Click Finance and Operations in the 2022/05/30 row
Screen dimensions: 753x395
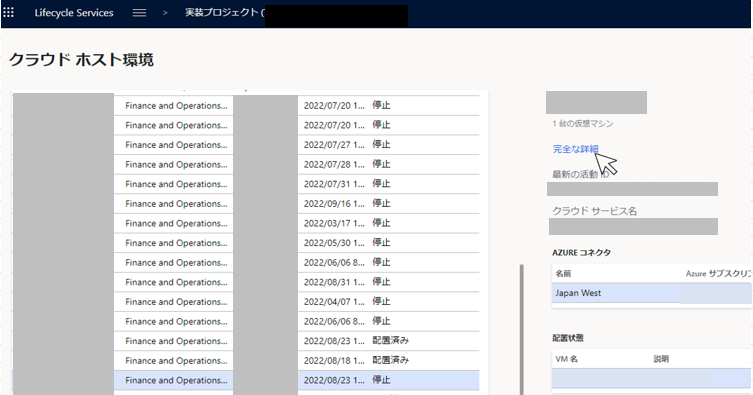[176, 243]
